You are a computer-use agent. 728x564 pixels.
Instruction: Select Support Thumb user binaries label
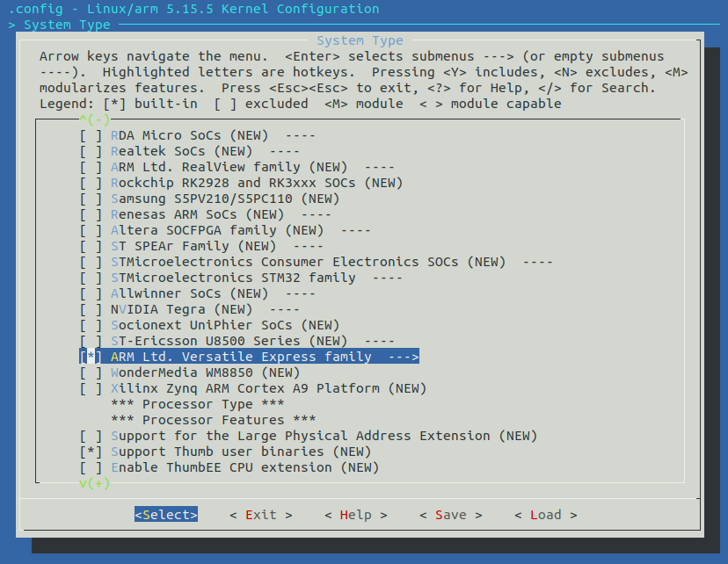coord(241,452)
